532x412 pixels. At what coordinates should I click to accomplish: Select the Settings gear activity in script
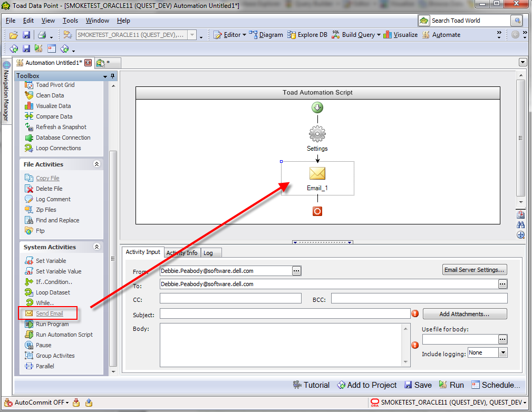tap(317, 134)
